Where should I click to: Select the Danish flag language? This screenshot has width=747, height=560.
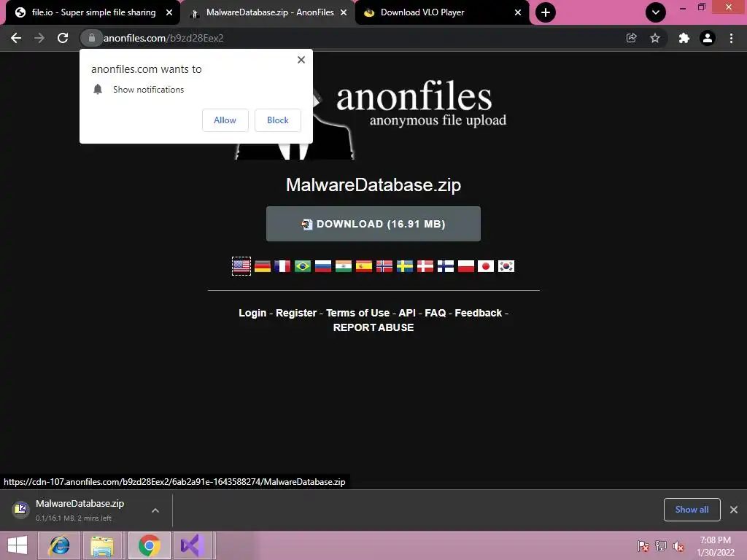pos(425,265)
